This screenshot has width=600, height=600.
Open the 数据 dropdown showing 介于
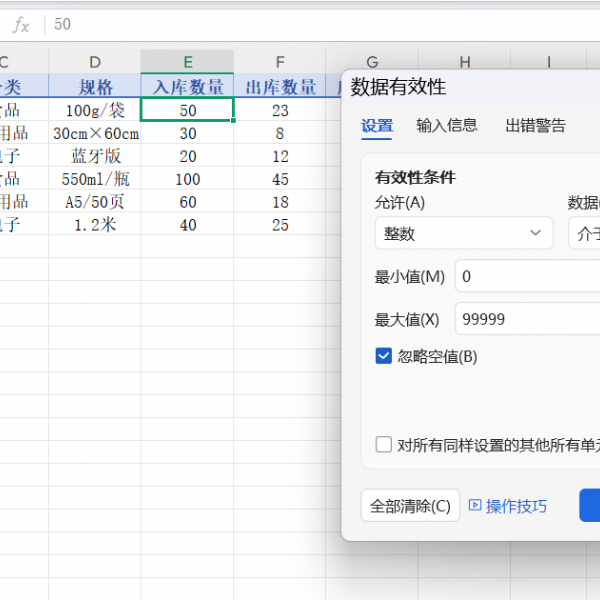point(584,233)
